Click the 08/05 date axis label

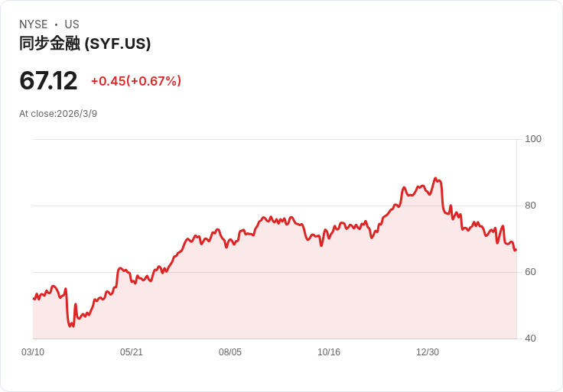point(230,352)
